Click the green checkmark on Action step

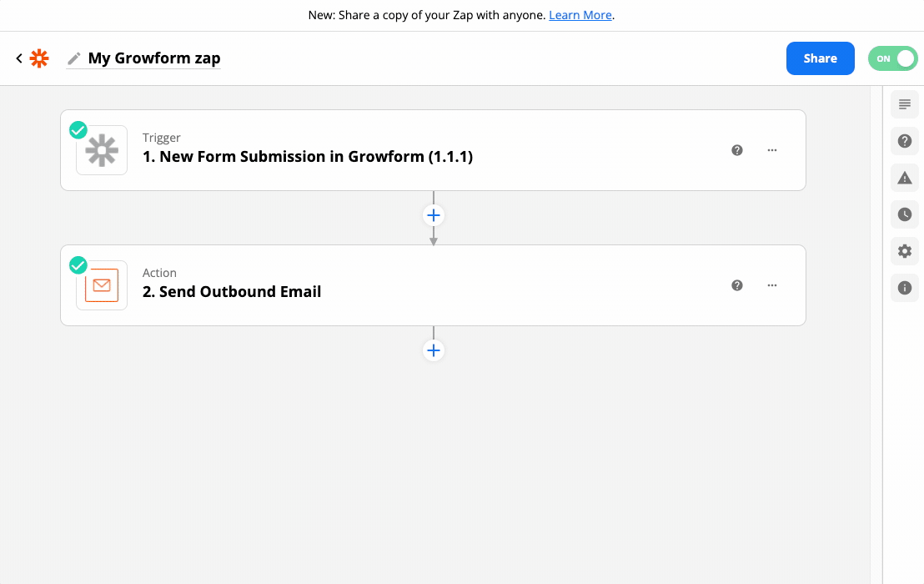(78, 265)
